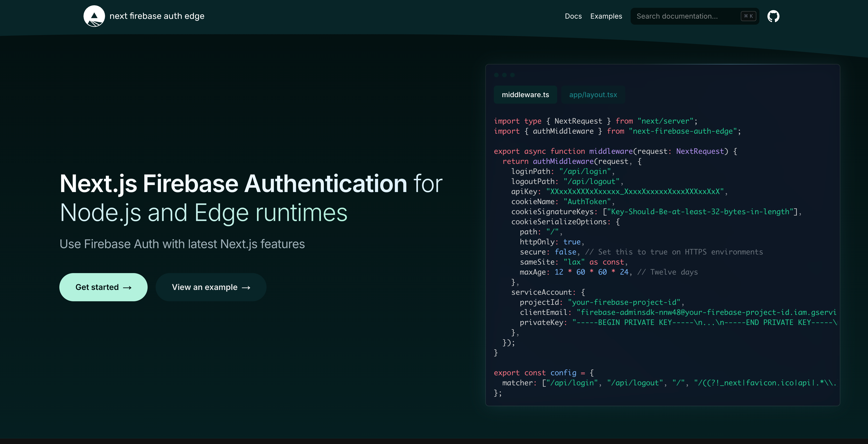Click the "next-firebase-auth-edge" import string

tap(683, 131)
